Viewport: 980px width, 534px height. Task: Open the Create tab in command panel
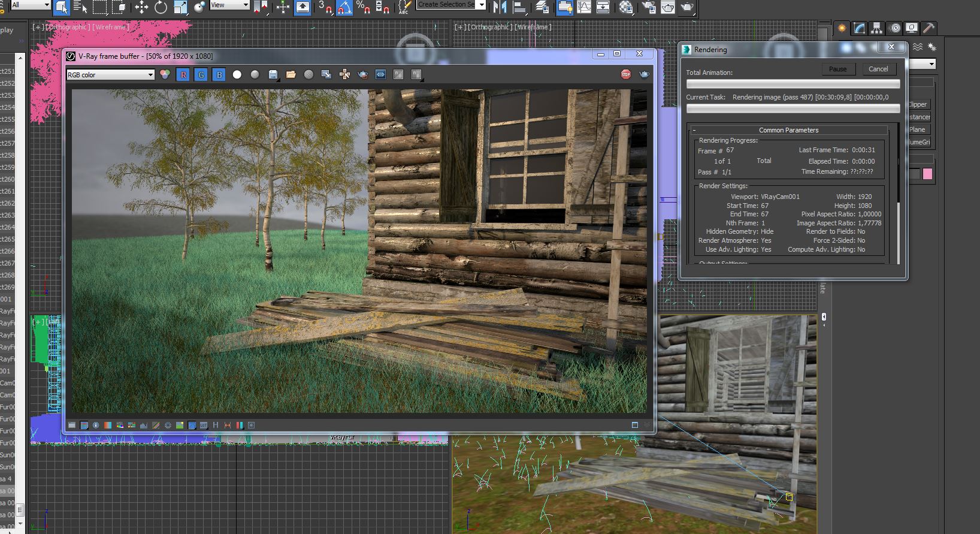pyautogui.click(x=842, y=28)
